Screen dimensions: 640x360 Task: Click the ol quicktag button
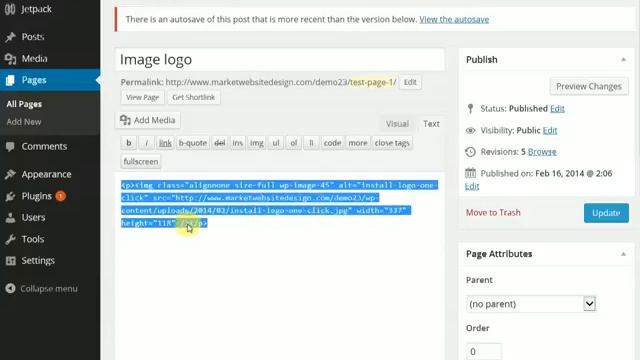(x=293, y=143)
